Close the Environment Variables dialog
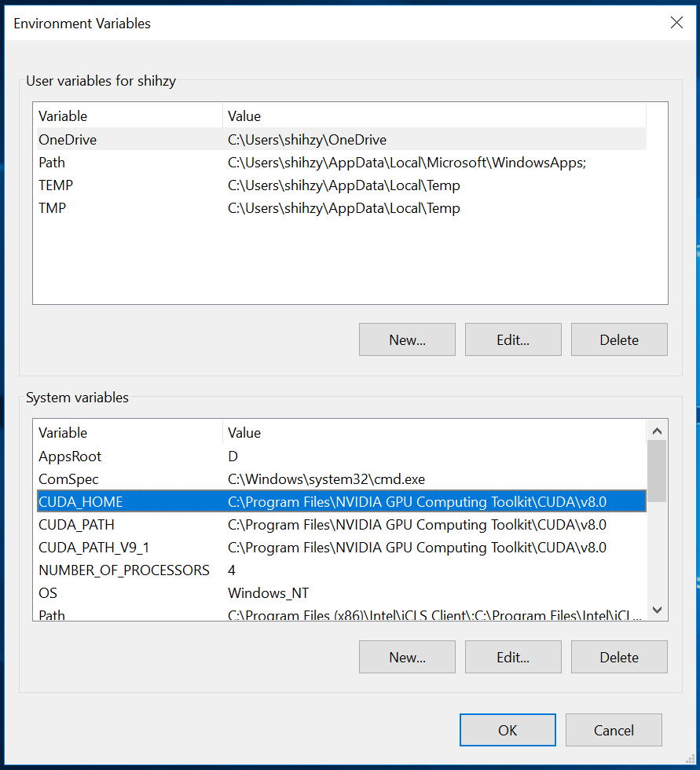Viewport: 700px width, 770px height. pos(676,23)
